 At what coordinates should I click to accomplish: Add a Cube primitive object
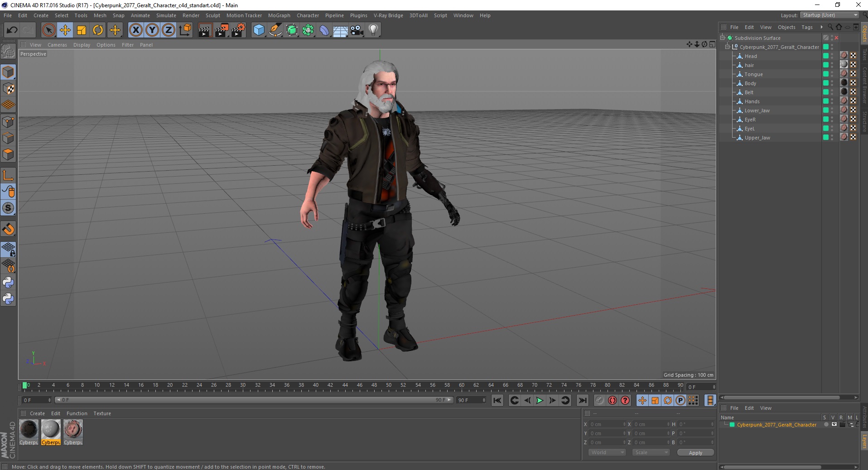259,30
